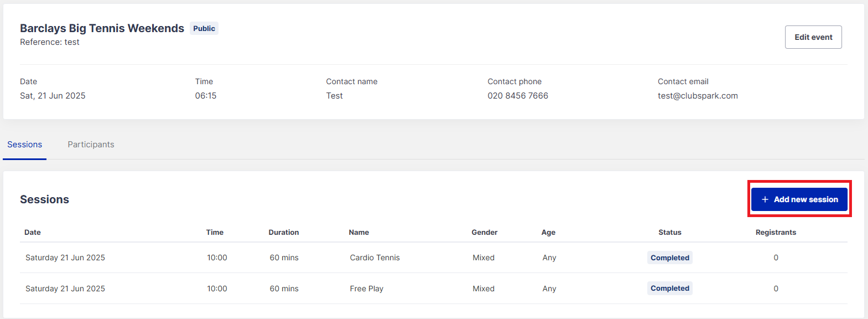Screen dimensions: 868x319
Task: Click Completed status for Cardio Tennis
Action: pos(670,258)
